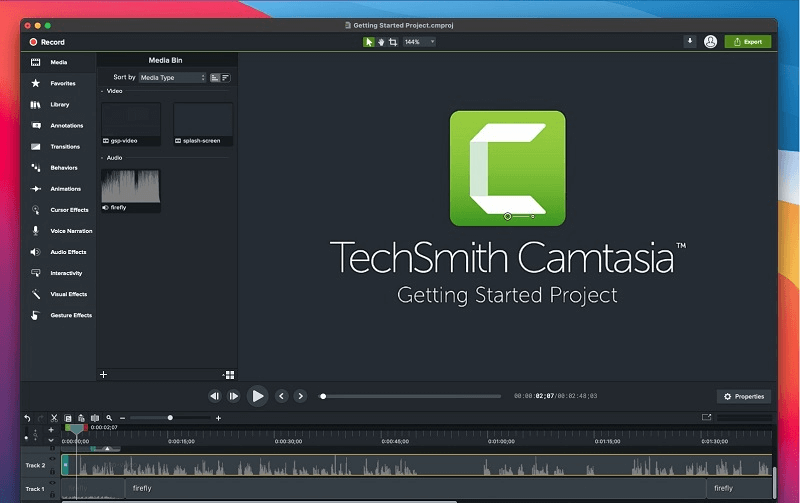This screenshot has height=503, width=800.
Task: Open the 144% canvas zoom dropdown
Action: coord(419,42)
